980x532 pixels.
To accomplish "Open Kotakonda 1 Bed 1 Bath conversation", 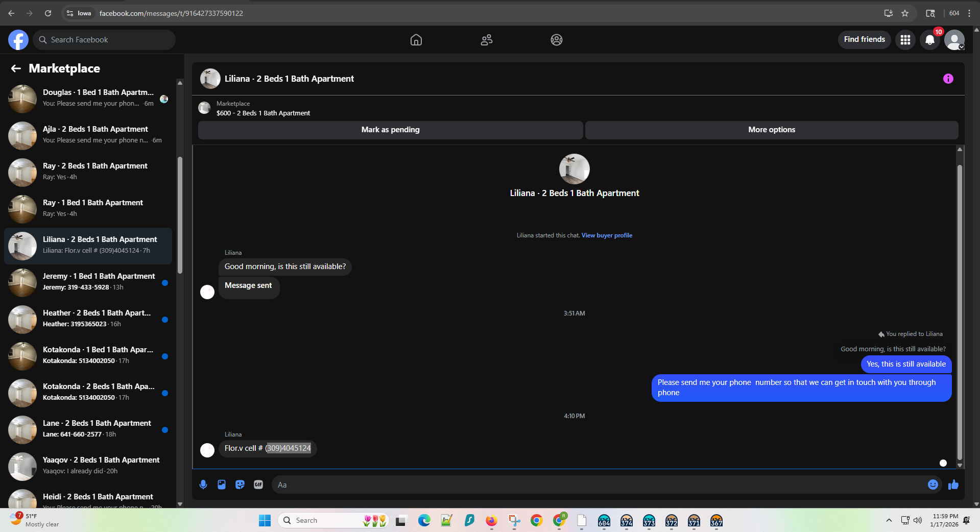I will 88,356.
